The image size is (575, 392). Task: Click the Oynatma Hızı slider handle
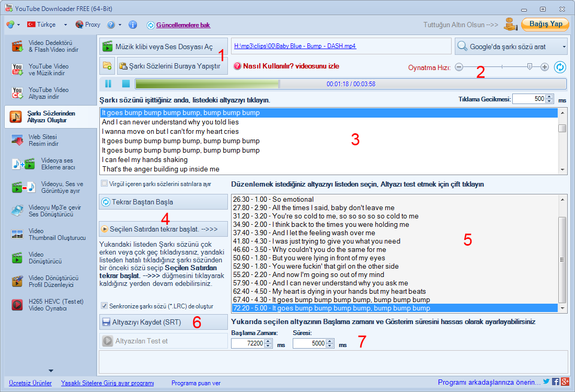point(530,67)
